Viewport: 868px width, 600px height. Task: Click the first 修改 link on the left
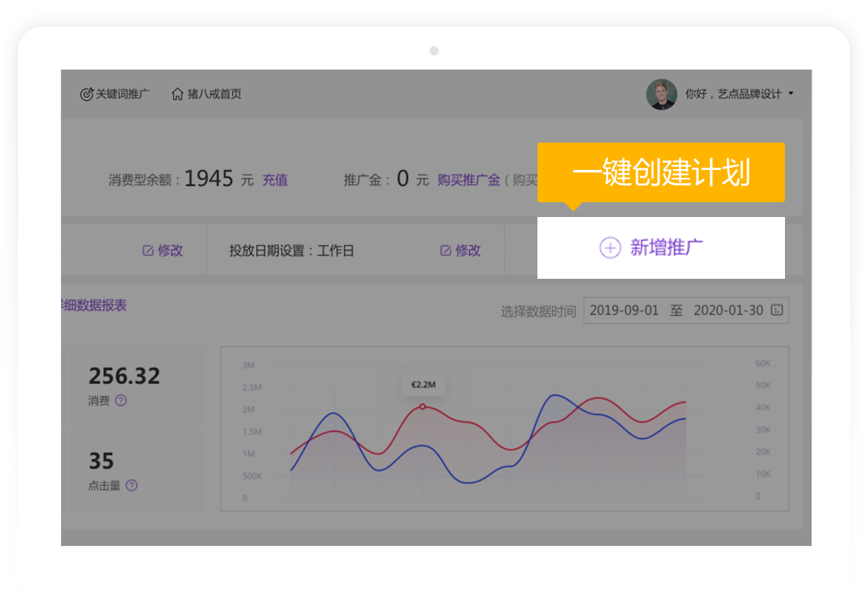click(170, 251)
